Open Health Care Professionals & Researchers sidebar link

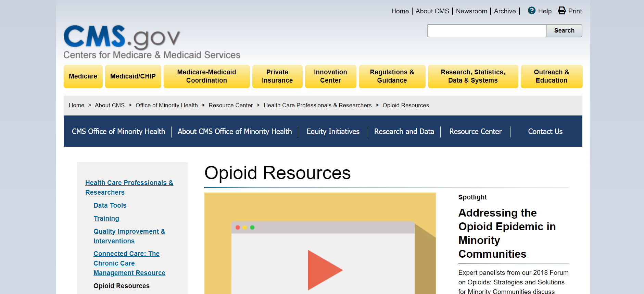[129, 187]
